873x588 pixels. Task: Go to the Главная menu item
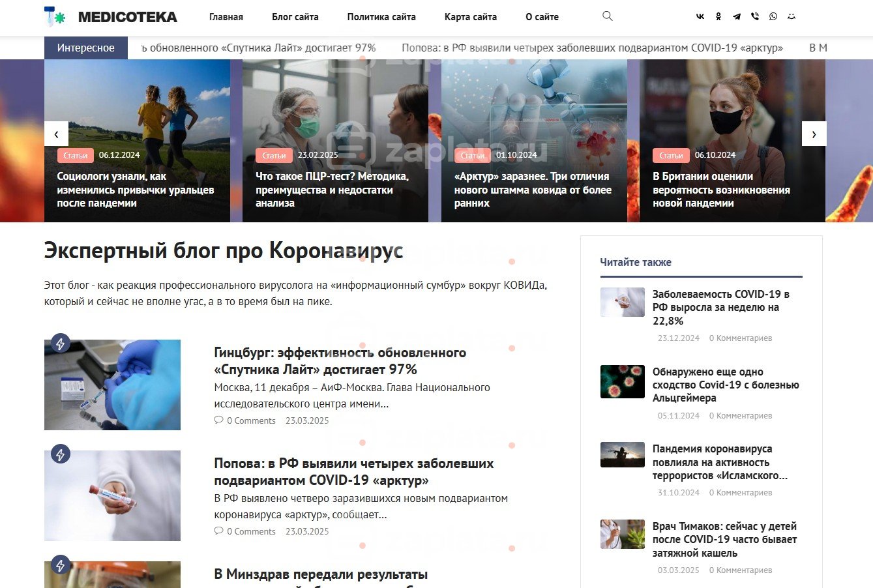(226, 17)
